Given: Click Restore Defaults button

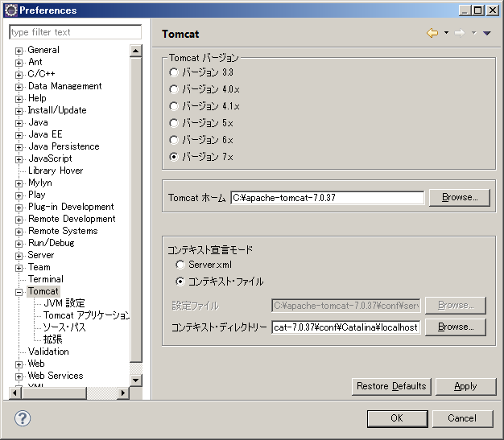Looking at the screenshot, I should click(x=391, y=386).
